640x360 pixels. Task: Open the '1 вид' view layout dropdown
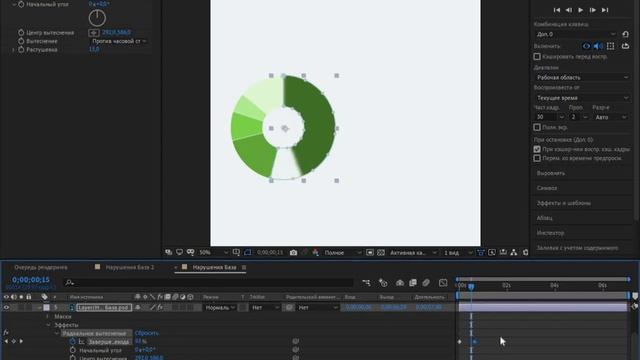tap(457, 253)
